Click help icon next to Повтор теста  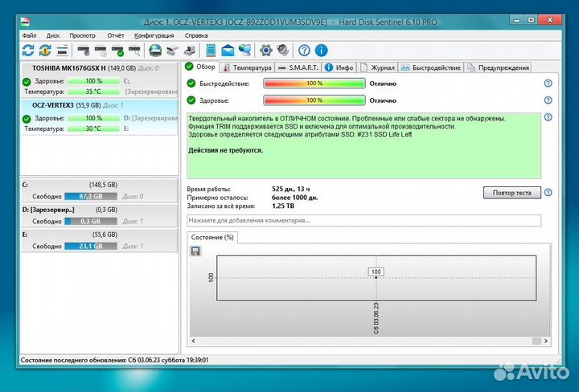pyautogui.click(x=548, y=192)
